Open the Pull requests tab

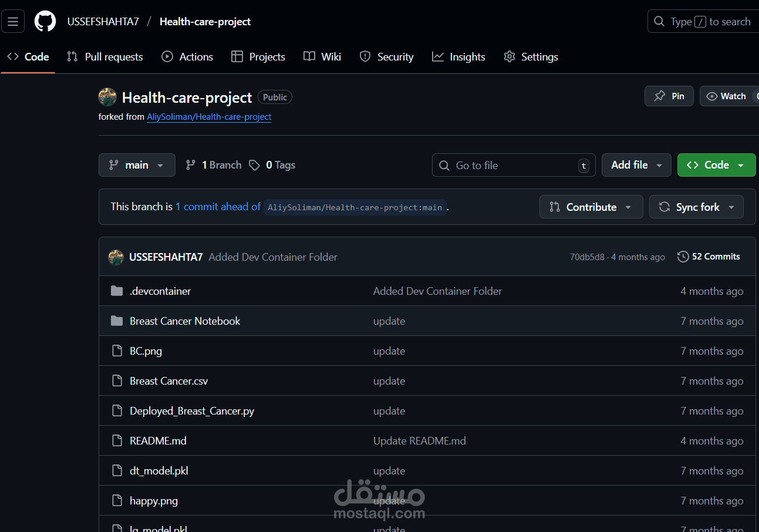[x=105, y=57]
